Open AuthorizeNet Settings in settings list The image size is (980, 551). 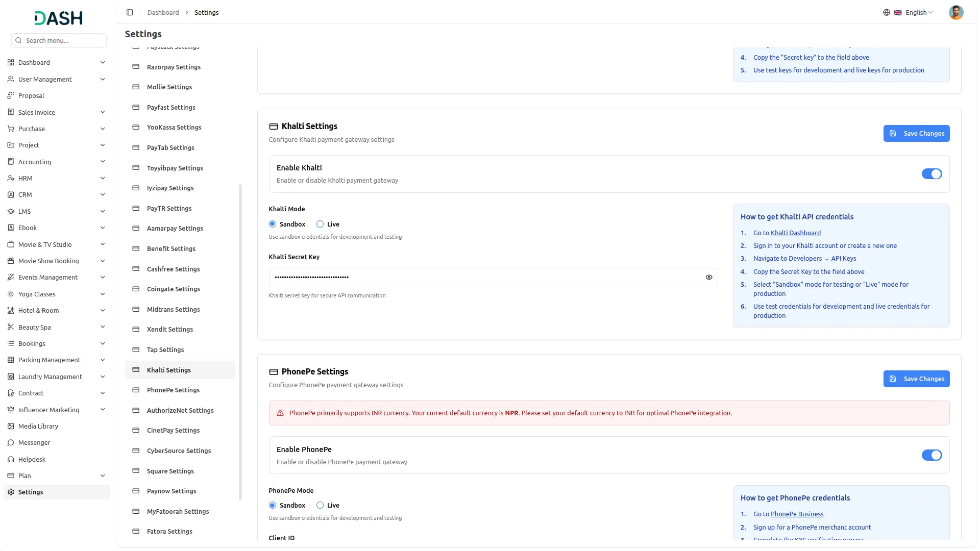[180, 410]
